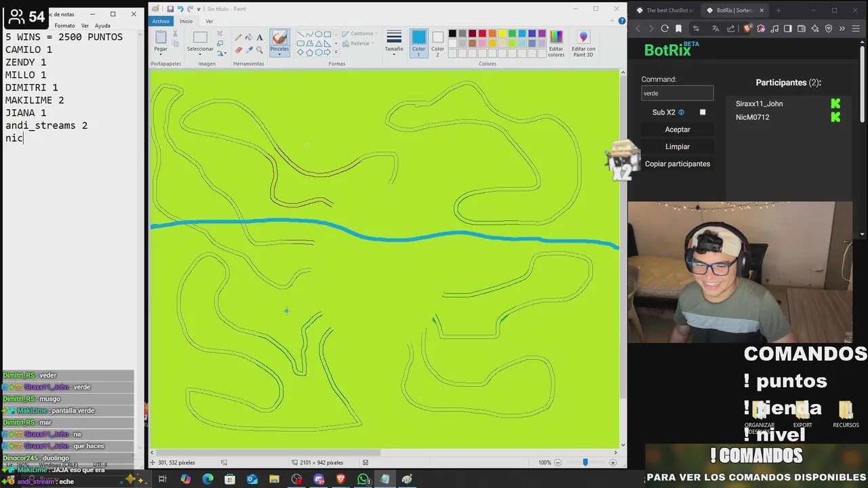The image size is (868, 488).
Task: Click Copiar participantes button
Action: 677,163
